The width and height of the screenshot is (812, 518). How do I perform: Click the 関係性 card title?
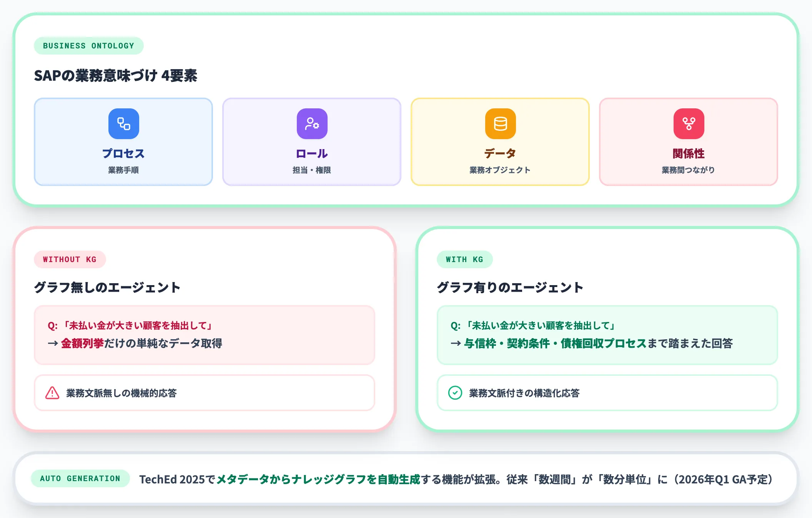point(689,153)
